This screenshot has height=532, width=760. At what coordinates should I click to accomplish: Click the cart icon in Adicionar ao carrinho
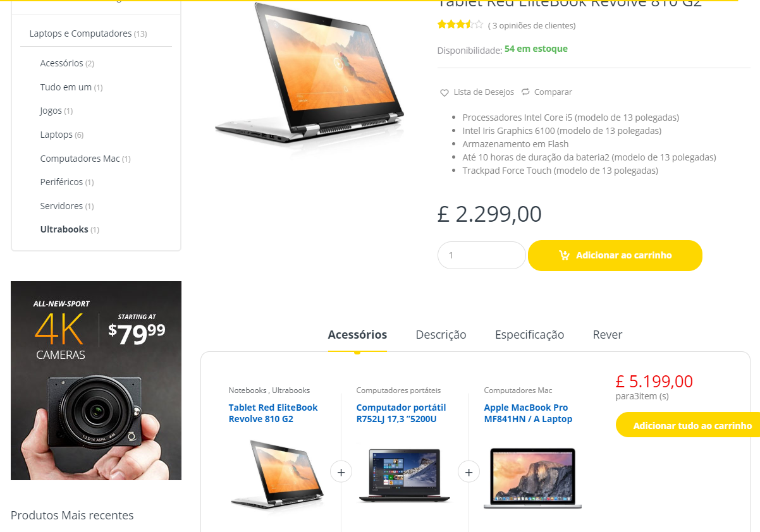(565, 255)
